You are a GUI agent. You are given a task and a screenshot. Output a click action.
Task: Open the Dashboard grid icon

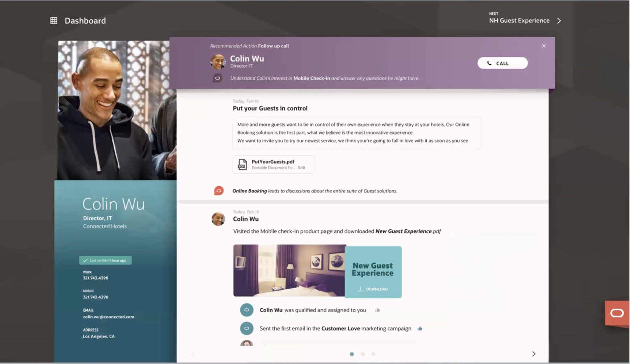(54, 21)
